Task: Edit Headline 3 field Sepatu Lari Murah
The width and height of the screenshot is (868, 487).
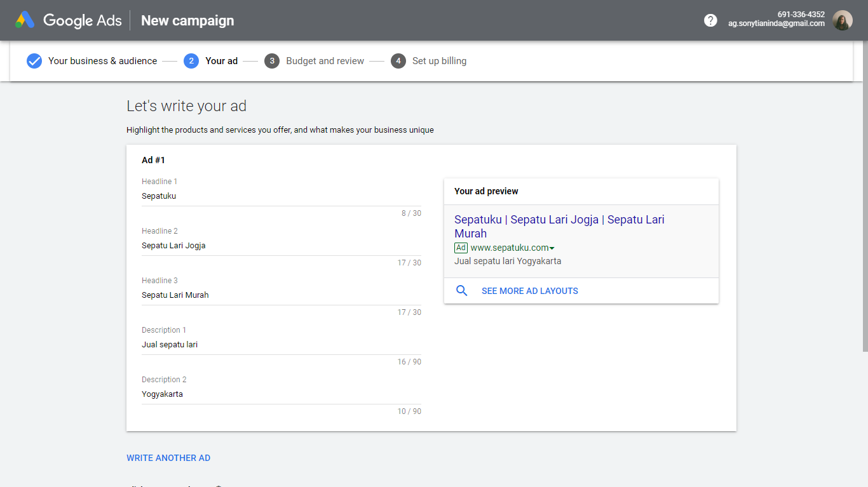Action: 281,295
